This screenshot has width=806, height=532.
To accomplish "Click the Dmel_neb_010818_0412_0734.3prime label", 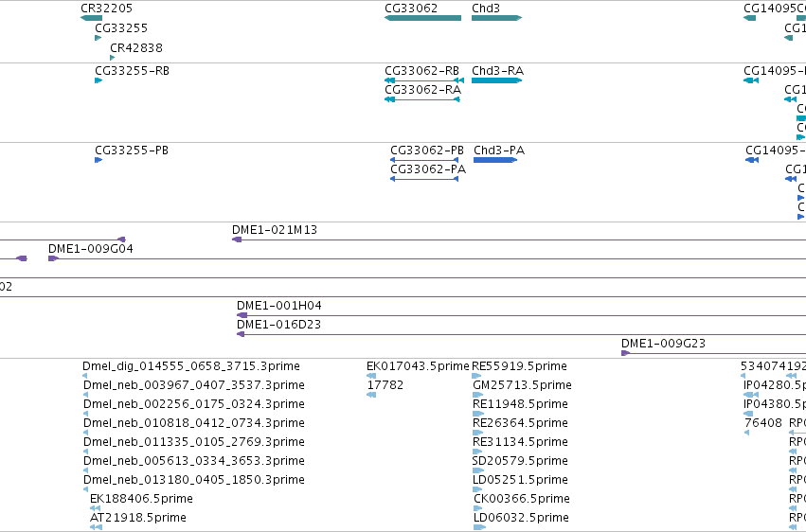I will (194, 423).
